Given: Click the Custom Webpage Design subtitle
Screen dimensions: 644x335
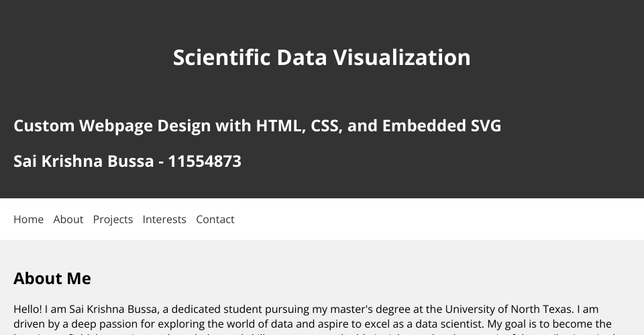Looking at the screenshot, I should [257, 125].
